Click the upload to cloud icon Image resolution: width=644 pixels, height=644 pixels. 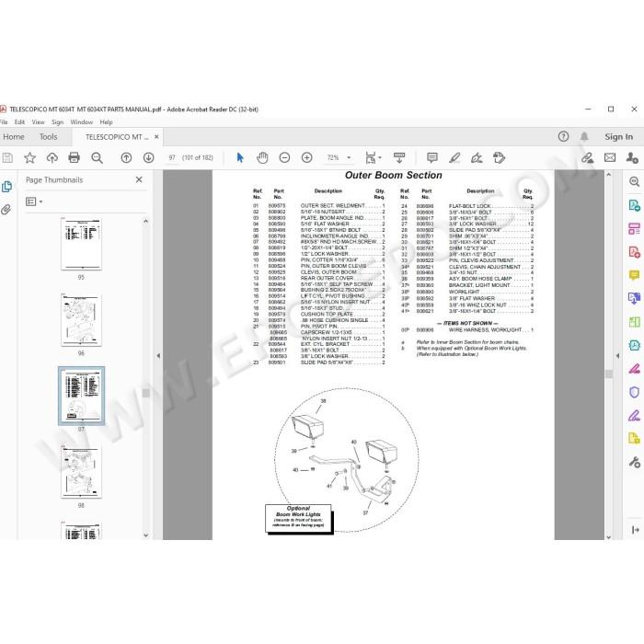click(x=52, y=157)
